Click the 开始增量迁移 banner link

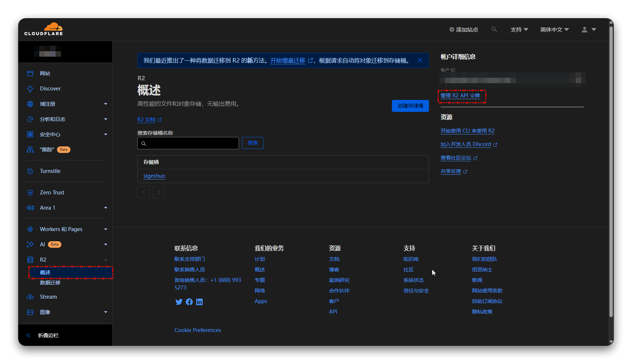(x=288, y=61)
